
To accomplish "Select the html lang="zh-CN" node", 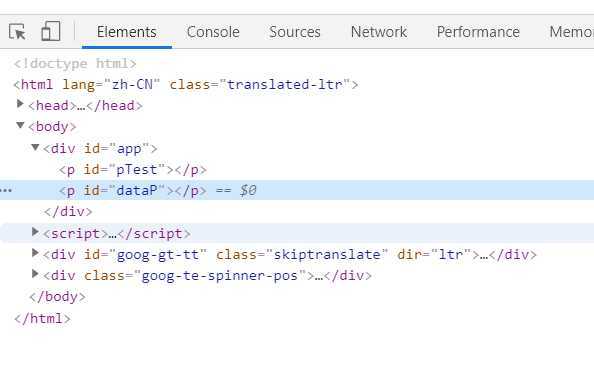I will click(x=186, y=84).
